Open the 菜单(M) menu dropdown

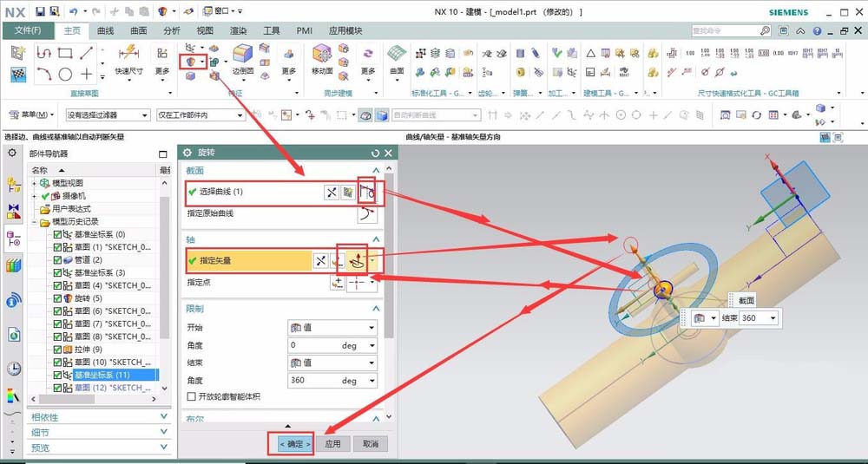click(x=31, y=114)
